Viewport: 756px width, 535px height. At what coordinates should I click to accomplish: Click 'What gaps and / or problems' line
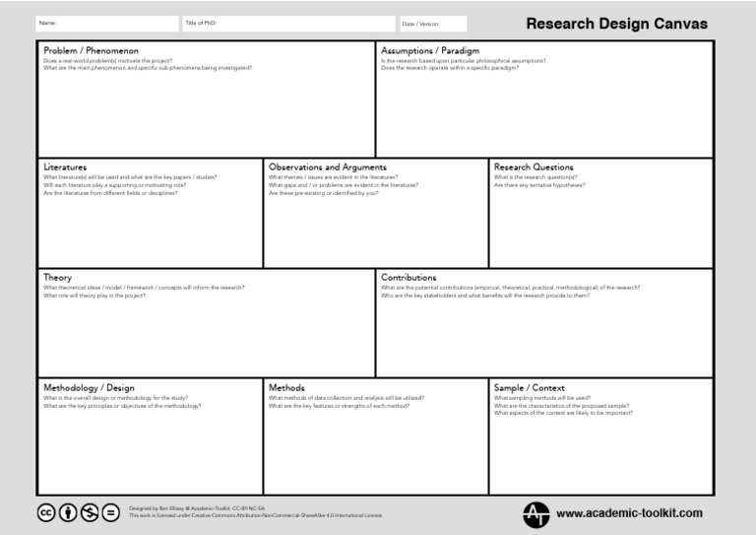(x=344, y=185)
